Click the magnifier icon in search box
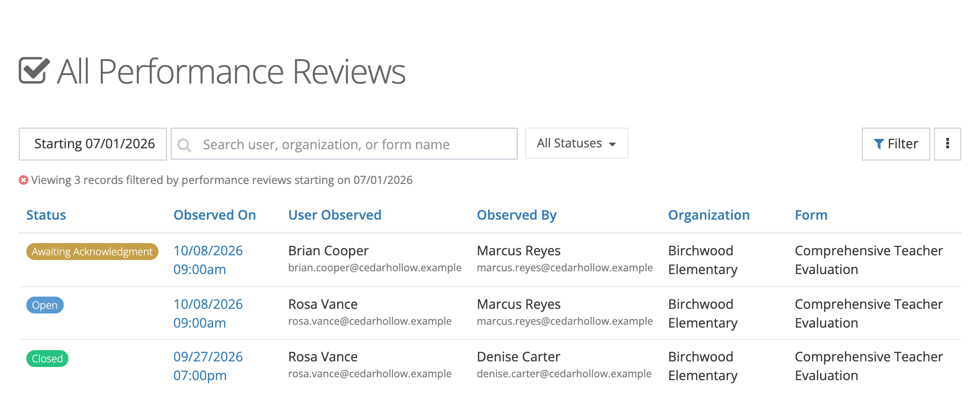The width and height of the screenshot is (980, 413). coord(184,145)
